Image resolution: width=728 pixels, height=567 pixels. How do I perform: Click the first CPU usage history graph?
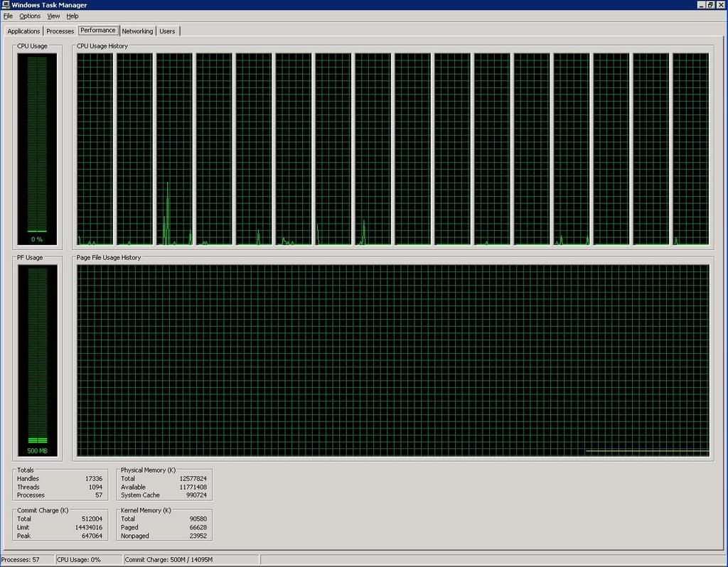coord(95,149)
